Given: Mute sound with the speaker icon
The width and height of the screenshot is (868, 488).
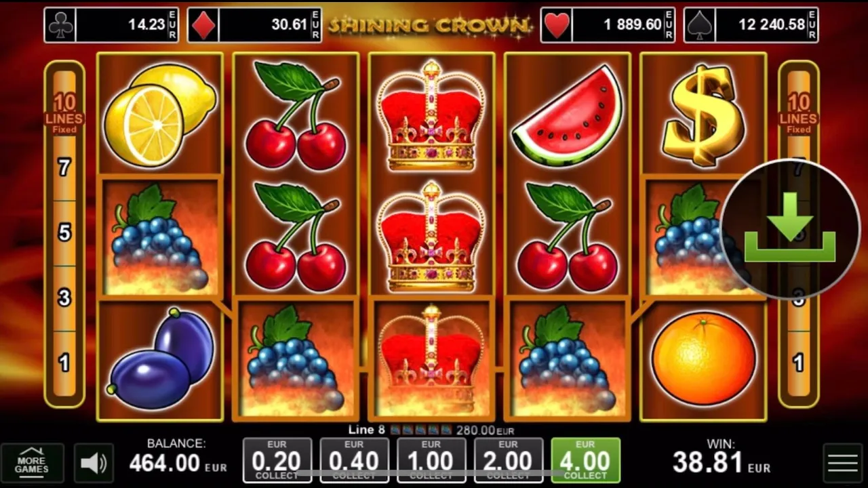Looking at the screenshot, I should [x=94, y=464].
